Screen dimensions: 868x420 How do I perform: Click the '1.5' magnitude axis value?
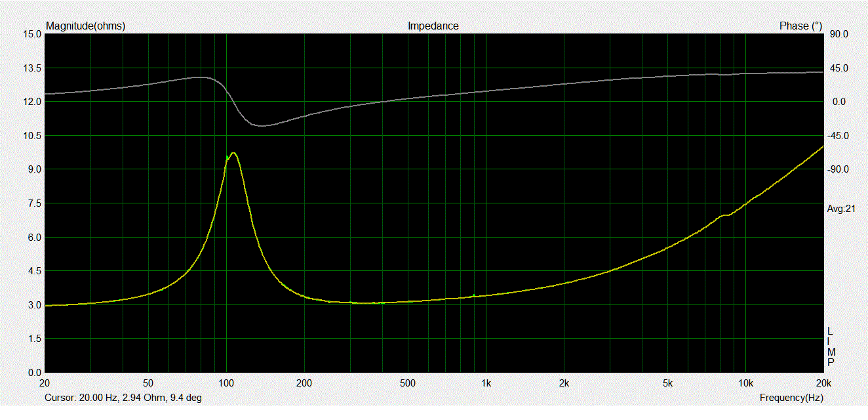[33, 339]
